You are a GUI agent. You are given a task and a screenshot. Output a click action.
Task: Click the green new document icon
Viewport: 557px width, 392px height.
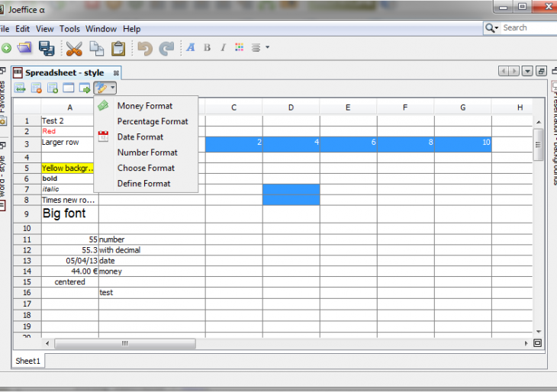point(6,48)
